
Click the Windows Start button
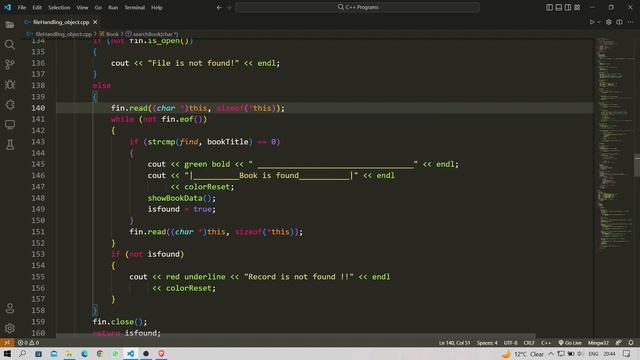point(7,354)
